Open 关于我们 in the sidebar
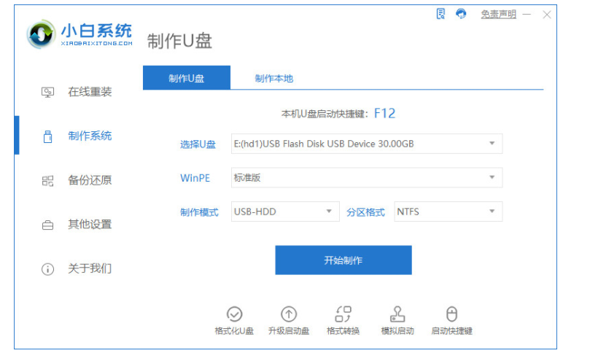 pyautogui.click(x=89, y=268)
